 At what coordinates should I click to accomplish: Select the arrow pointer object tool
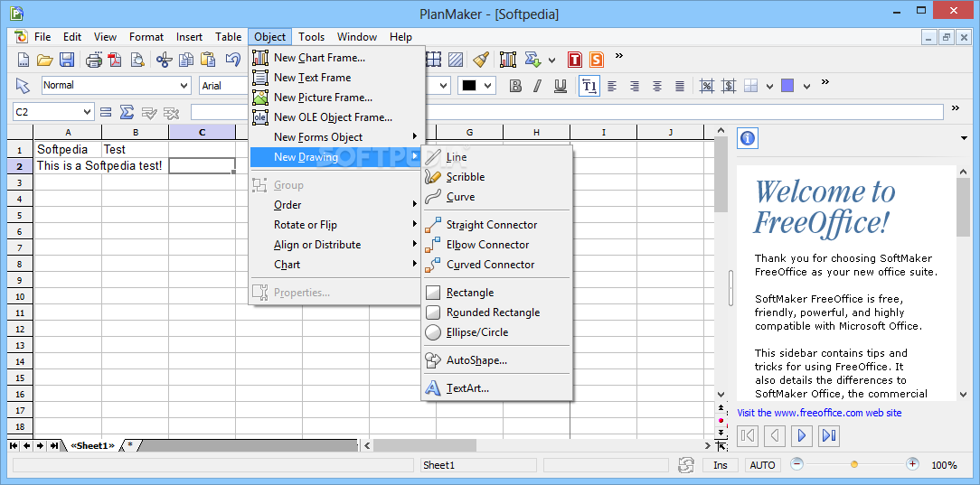pyautogui.click(x=23, y=86)
